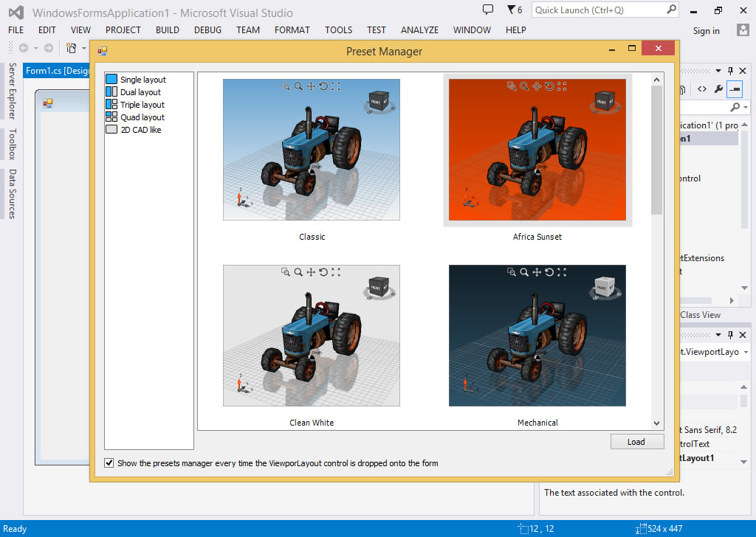Click the Properties grid scroll down arrow
The width and height of the screenshot is (756, 537).
point(744,461)
